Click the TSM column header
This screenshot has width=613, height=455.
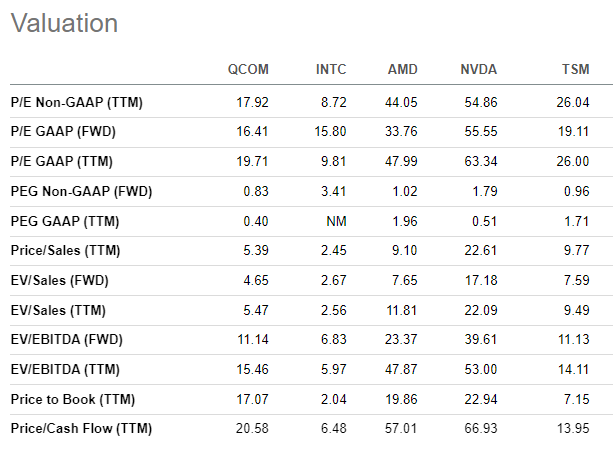pyautogui.click(x=575, y=69)
